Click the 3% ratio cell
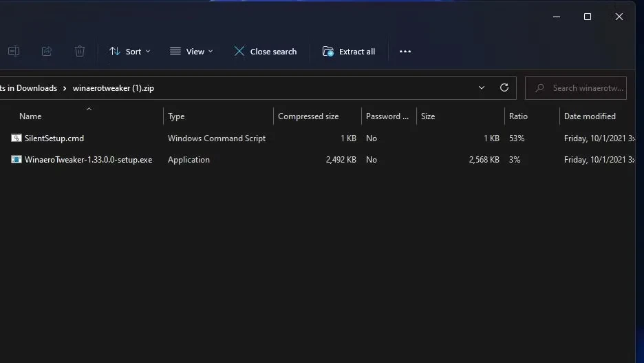 [x=515, y=160]
